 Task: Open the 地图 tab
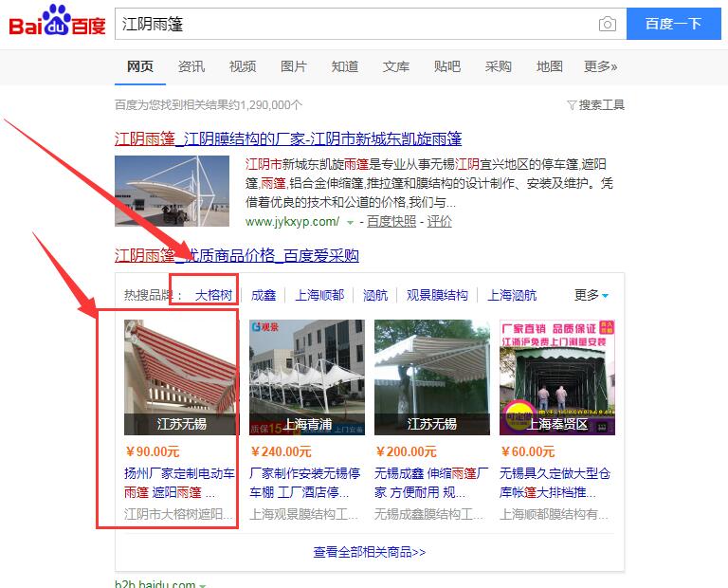(x=550, y=66)
